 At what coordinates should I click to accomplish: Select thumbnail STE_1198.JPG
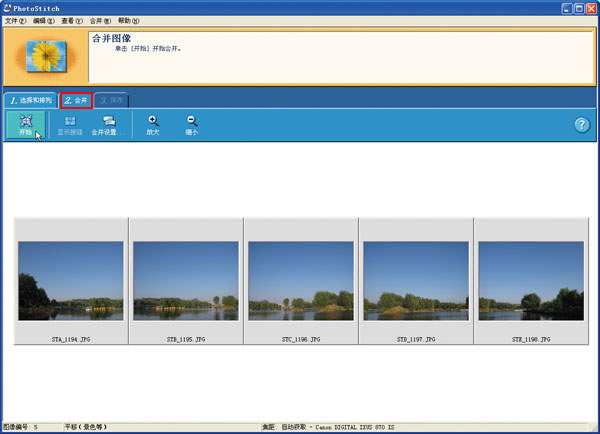tap(531, 281)
